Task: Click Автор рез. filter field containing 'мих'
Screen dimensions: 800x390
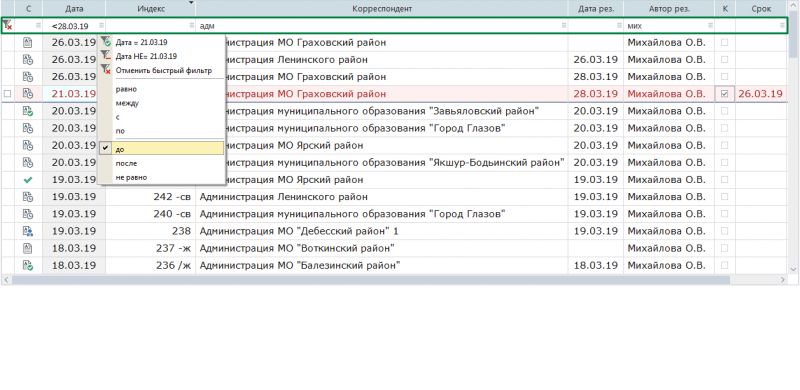Action: [669, 25]
